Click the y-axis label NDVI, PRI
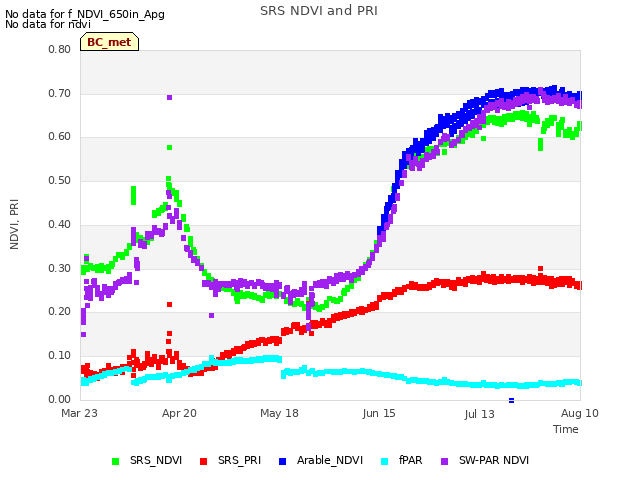 click(x=14, y=224)
